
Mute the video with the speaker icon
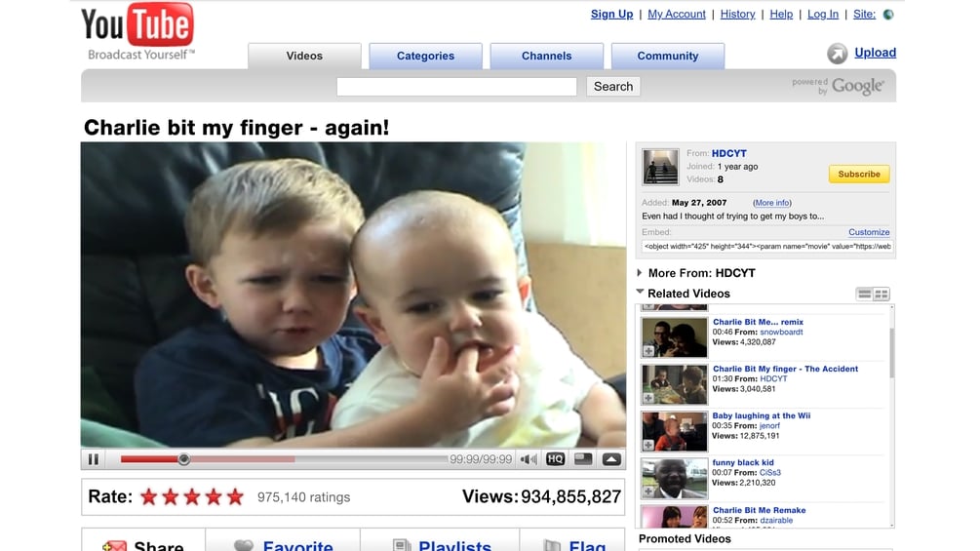529,459
